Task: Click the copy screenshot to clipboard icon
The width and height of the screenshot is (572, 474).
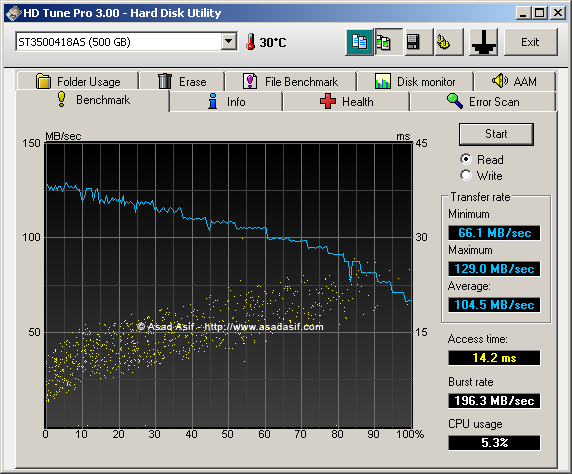Action: tap(389, 42)
